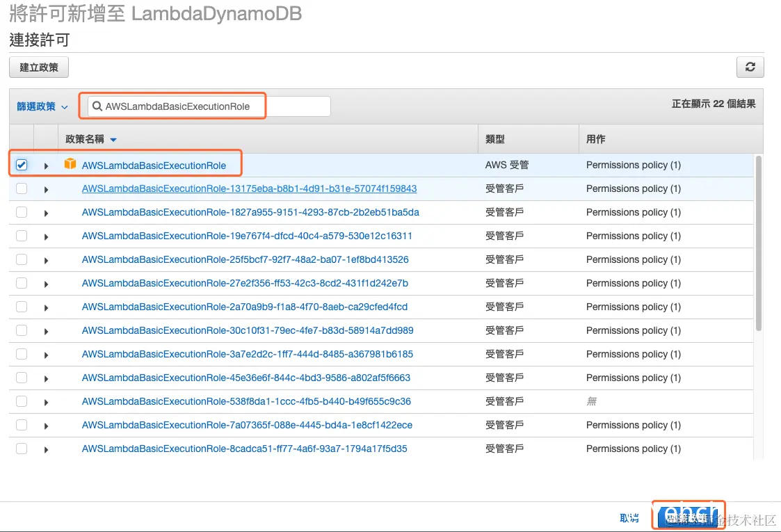Expand policy row ending 58914a7dd989
This screenshot has height=532, width=781.
tap(46, 331)
